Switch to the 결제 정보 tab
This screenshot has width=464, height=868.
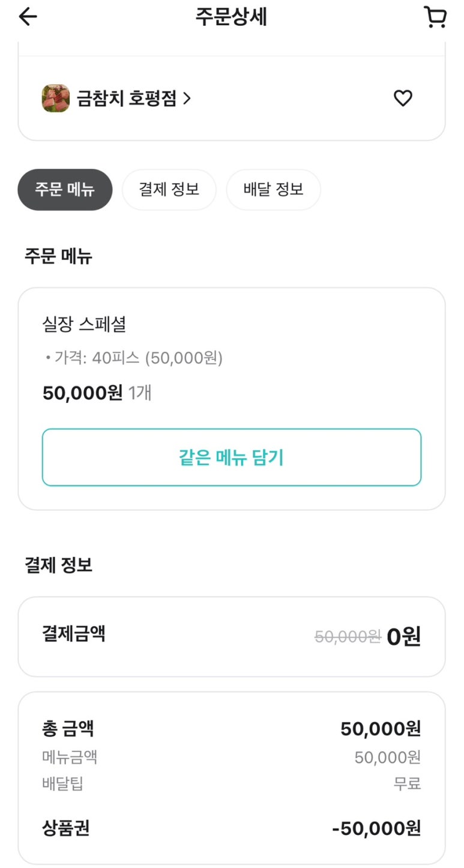pyautogui.click(x=169, y=190)
